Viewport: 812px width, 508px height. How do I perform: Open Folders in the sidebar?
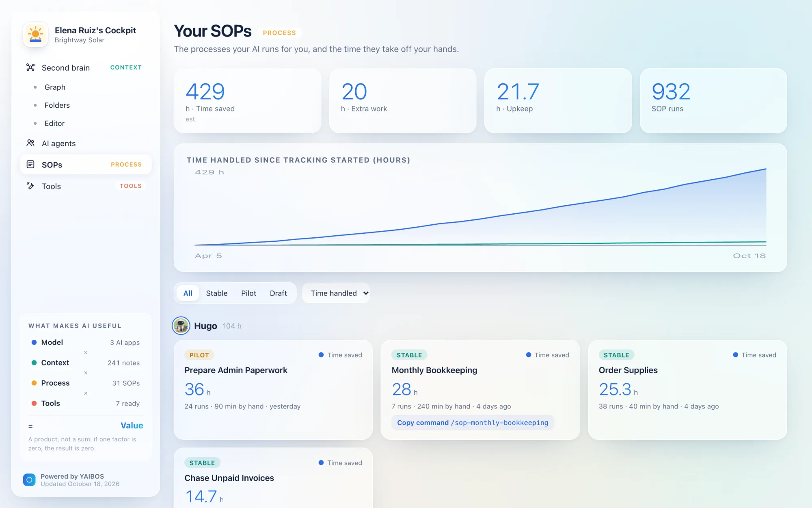[57, 105]
